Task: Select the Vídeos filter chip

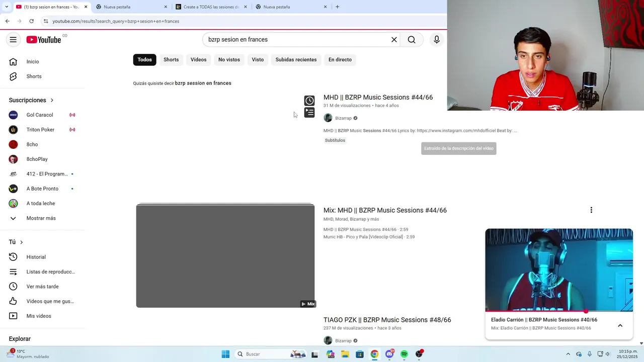Action: click(198, 59)
